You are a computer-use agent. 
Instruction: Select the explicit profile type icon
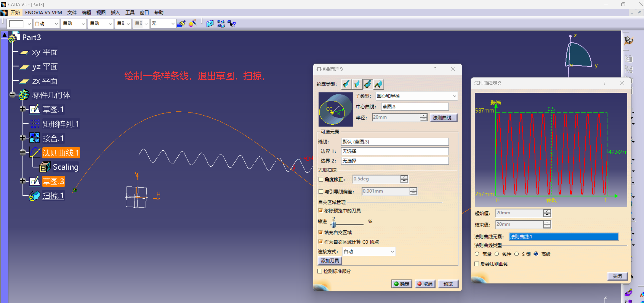point(346,84)
